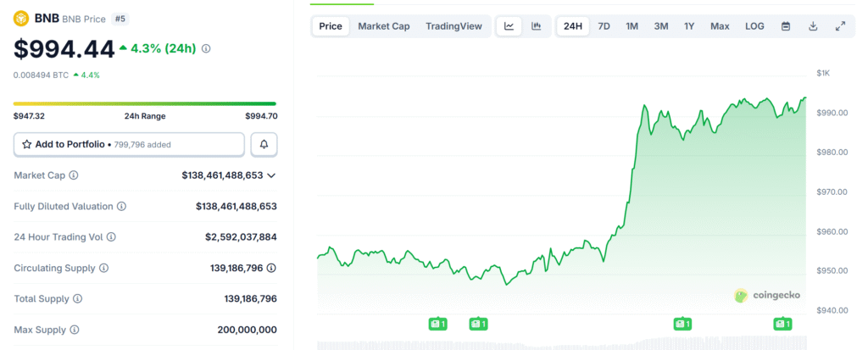
Task: Click the info icon beside Market Cap
Action: tap(74, 175)
